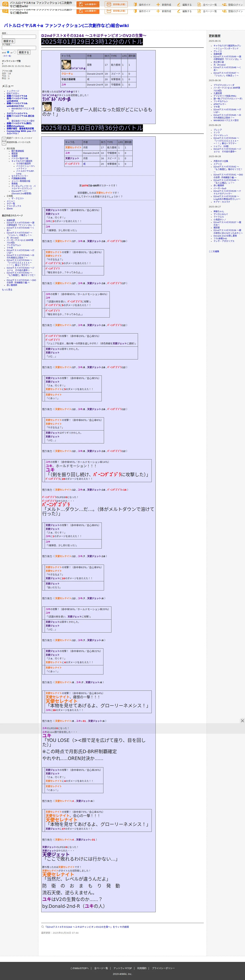Open マキ奈 in recently created pages

[x=10, y=248]
